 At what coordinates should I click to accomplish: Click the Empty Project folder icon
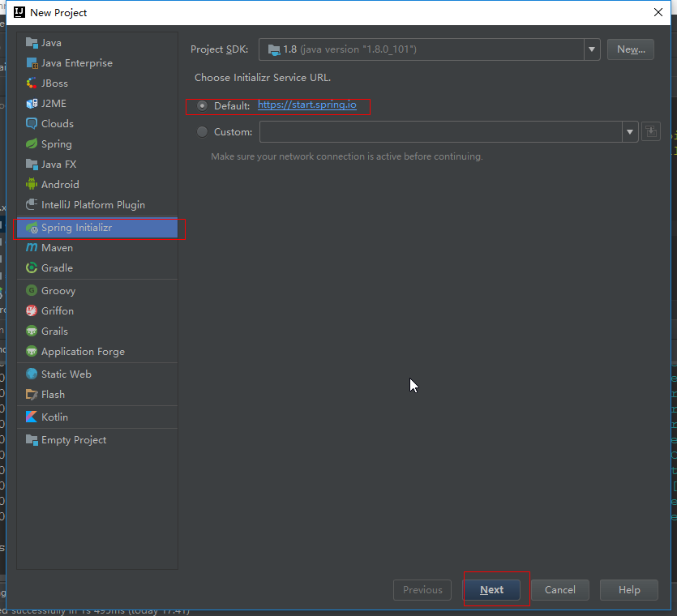pyautogui.click(x=32, y=440)
